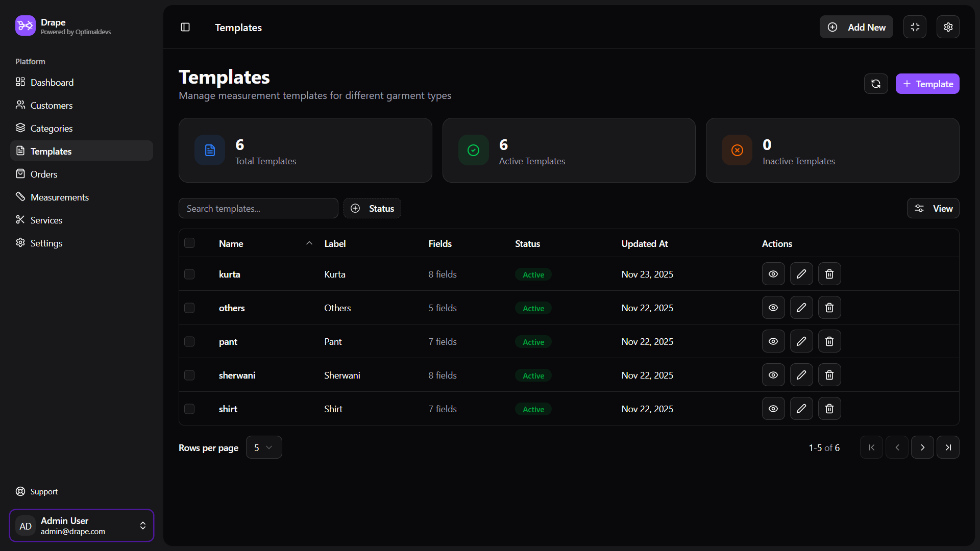Check the select-all header checkbox
This screenshot has width=980, height=551.
coord(189,243)
